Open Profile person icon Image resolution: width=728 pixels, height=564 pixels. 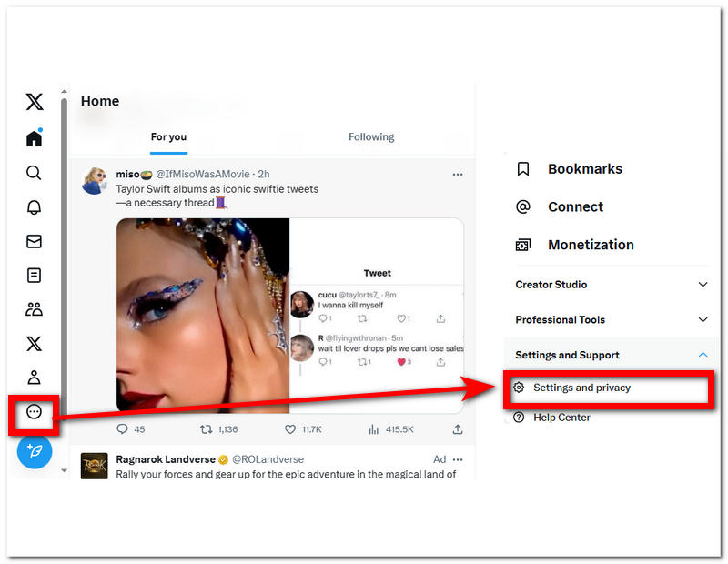click(x=34, y=378)
